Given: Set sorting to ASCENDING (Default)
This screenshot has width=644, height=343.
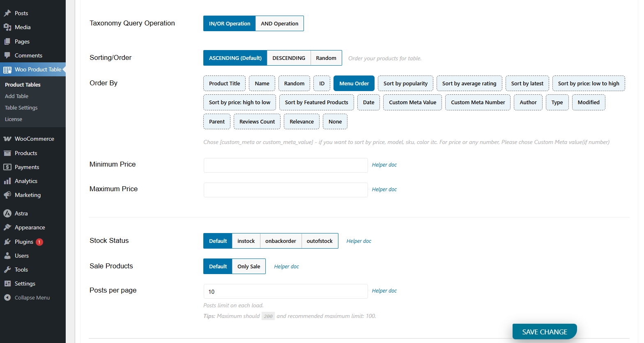Looking at the screenshot, I should [235, 58].
